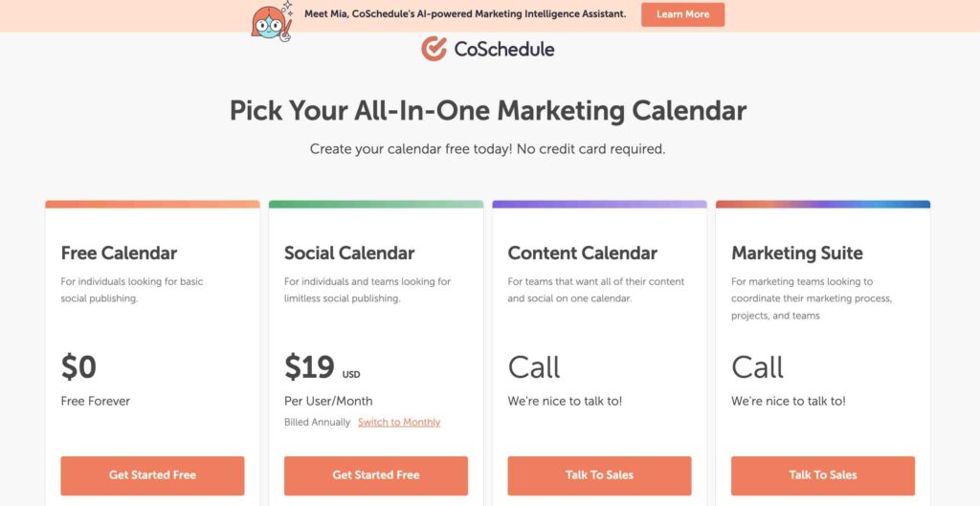The height and width of the screenshot is (506, 980).
Task: Click Get Started Free under Social Calendar
Action: coord(375,475)
